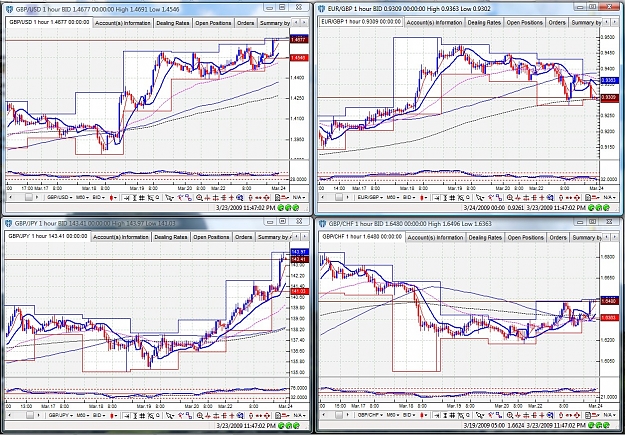Click the magnifier zoom icon in EUR/GBP toolbar
This screenshot has width=625, height=435.
click(x=510, y=197)
